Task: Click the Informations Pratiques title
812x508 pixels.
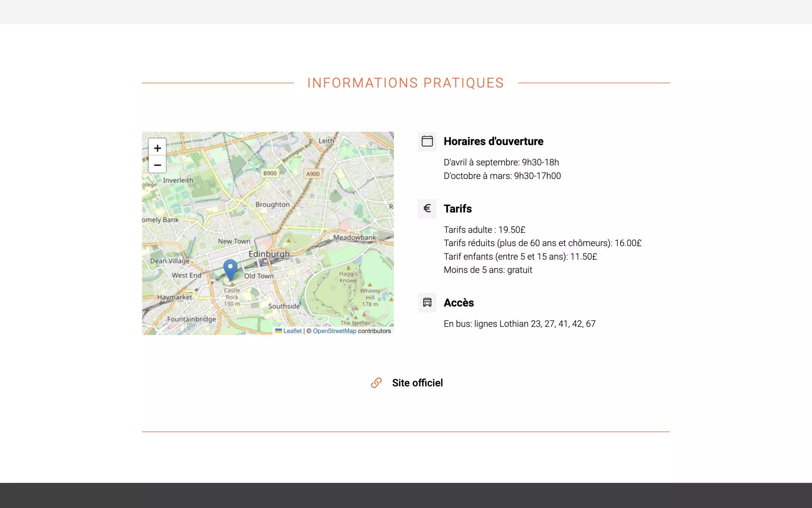Action: click(x=406, y=83)
